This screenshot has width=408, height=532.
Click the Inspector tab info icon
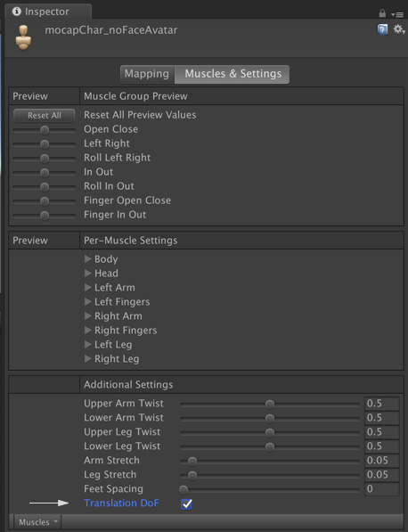[16, 12]
